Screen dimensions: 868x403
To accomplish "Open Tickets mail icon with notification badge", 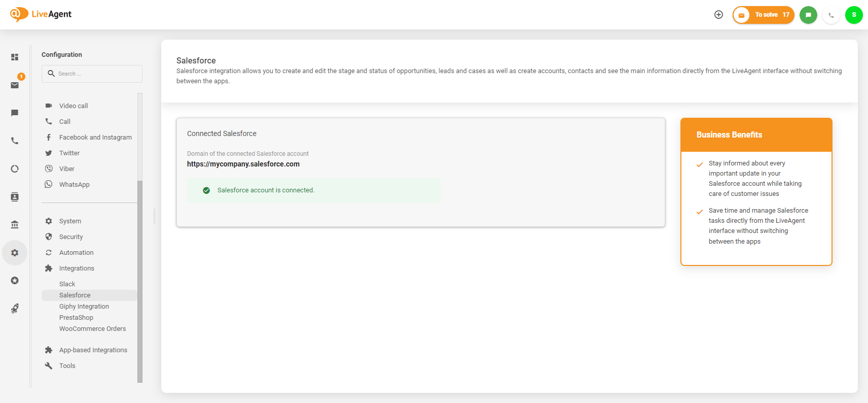I will pyautogui.click(x=15, y=85).
